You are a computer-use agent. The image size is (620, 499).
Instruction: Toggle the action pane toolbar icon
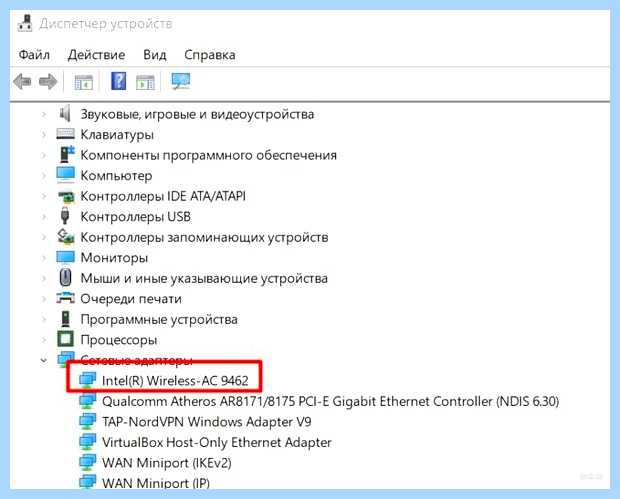(x=146, y=82)
